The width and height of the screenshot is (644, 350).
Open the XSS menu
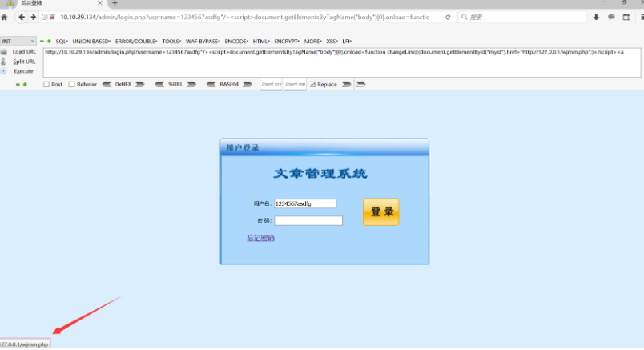[332, 42]
